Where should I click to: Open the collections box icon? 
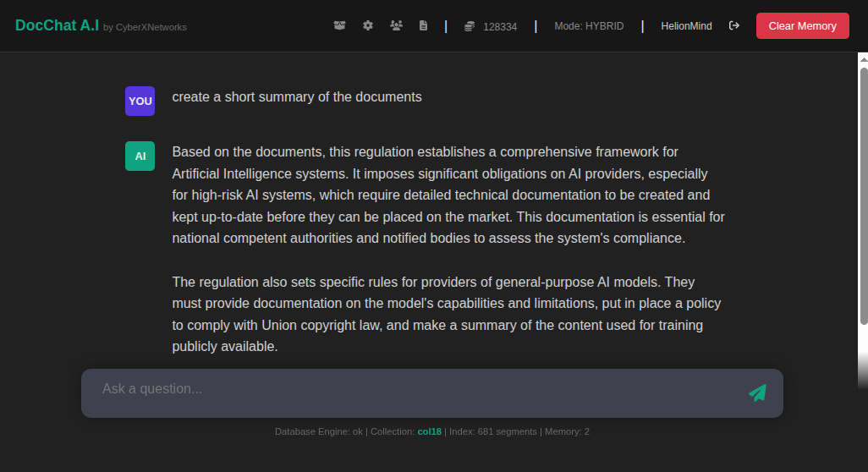pos(339,25)
